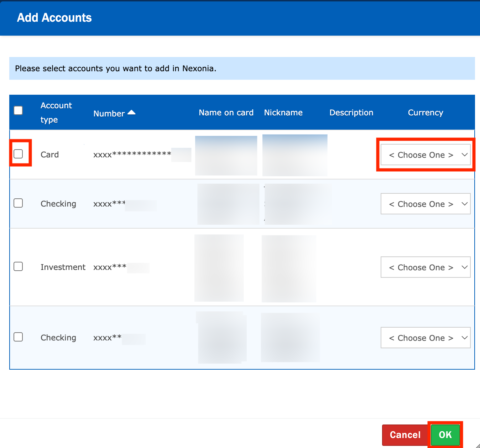This screenshot has width=480, height=448.
Task: Click the Nickname column header
Action: (x=283, y=113)
